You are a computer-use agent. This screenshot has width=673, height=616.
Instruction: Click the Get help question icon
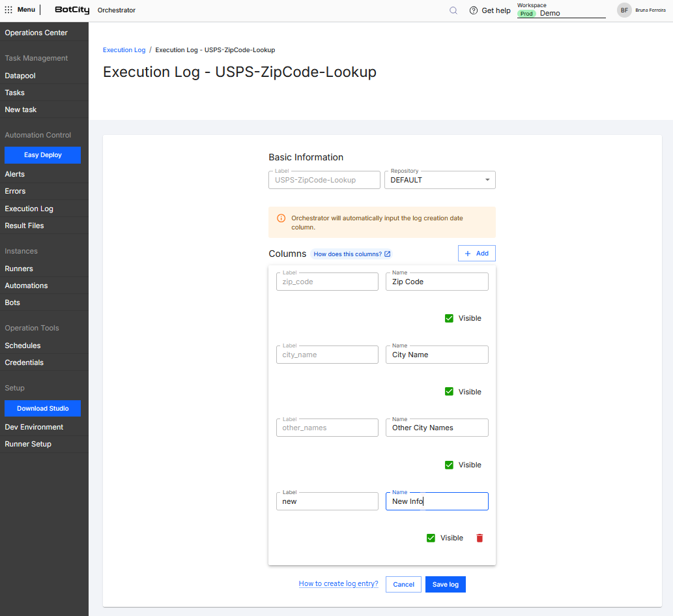pyautogui.click(x=474, y=10)
